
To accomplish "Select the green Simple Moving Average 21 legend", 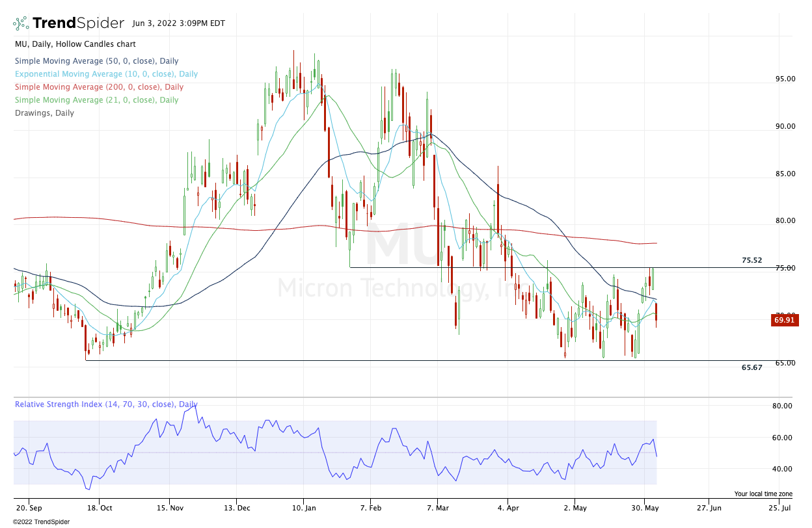I will point(96,100).
